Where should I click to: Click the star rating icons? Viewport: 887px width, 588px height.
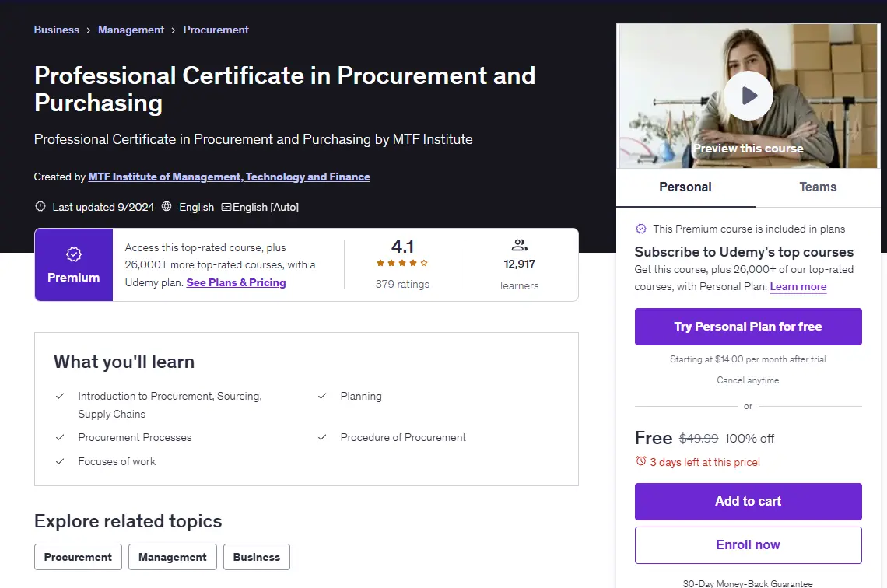click(x=402, y=263)
